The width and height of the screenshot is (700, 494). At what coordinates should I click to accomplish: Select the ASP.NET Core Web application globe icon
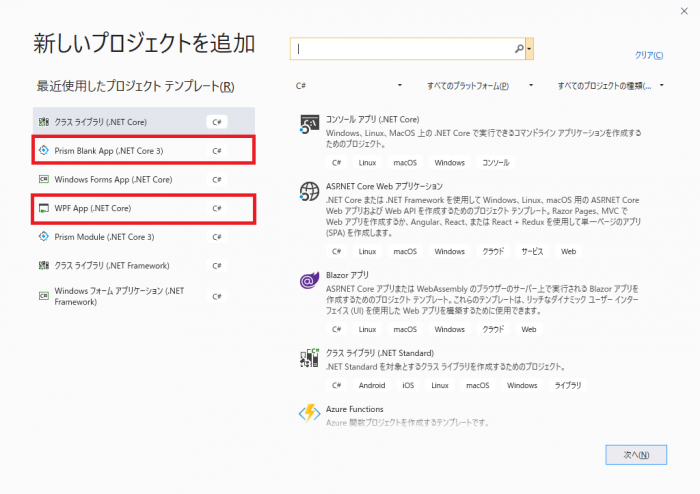tap(309, 191)
